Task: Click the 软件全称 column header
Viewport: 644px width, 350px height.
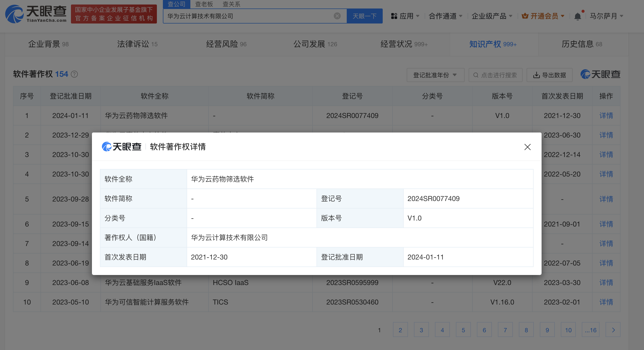Action: (x=154, y=96)
